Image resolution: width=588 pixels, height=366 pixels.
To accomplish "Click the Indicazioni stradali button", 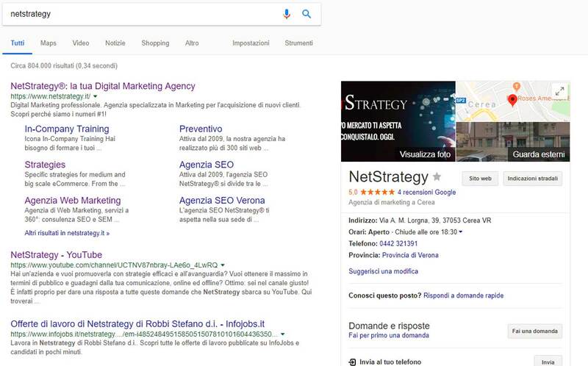I will coord(532,179).
